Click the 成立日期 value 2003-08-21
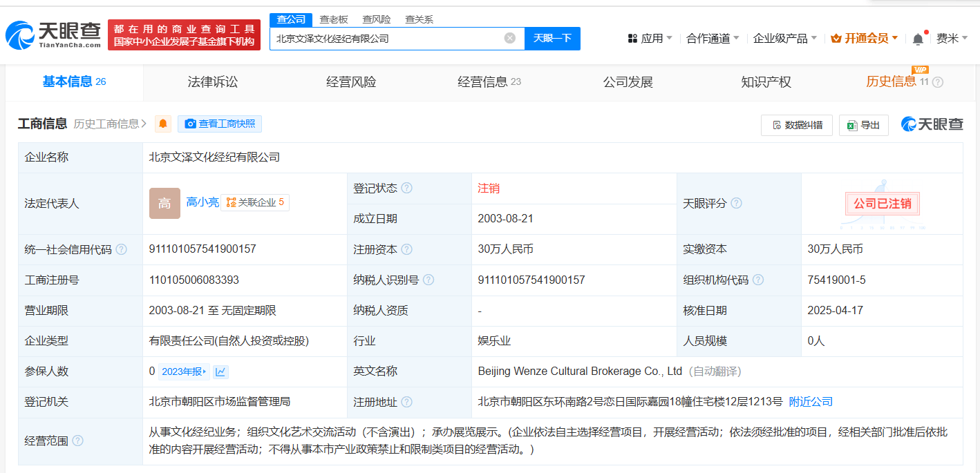Screen dimensions: 980x473 505,219
